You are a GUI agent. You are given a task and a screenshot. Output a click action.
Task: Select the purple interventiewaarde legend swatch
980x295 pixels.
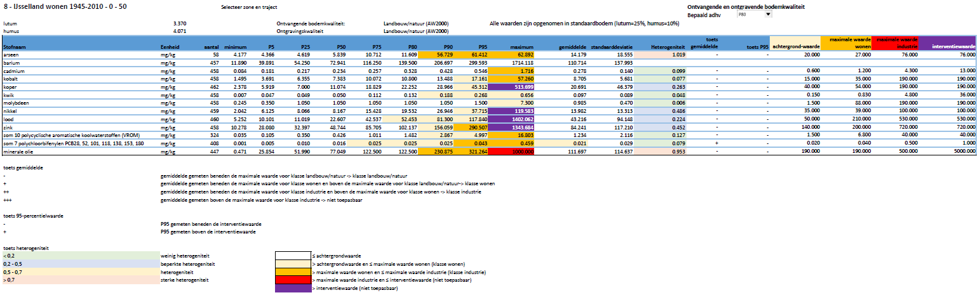pyautogui.click(x=297, y=289)
